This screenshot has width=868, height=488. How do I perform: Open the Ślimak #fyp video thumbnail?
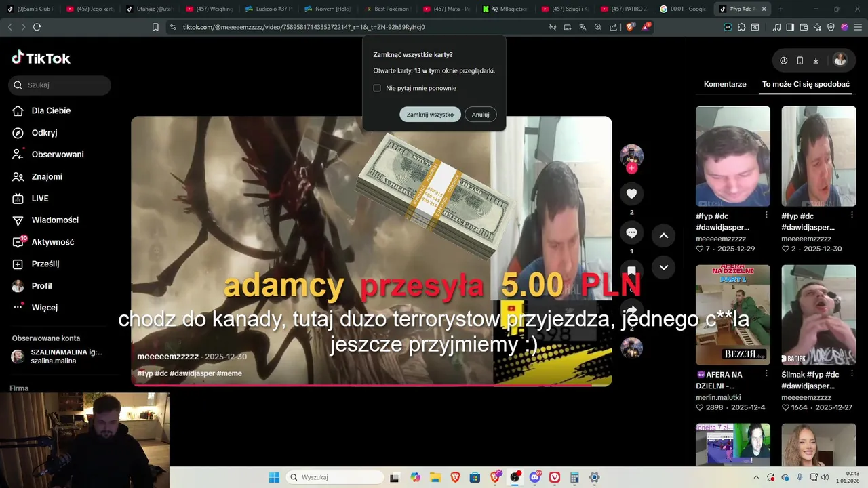pos(818,314)
